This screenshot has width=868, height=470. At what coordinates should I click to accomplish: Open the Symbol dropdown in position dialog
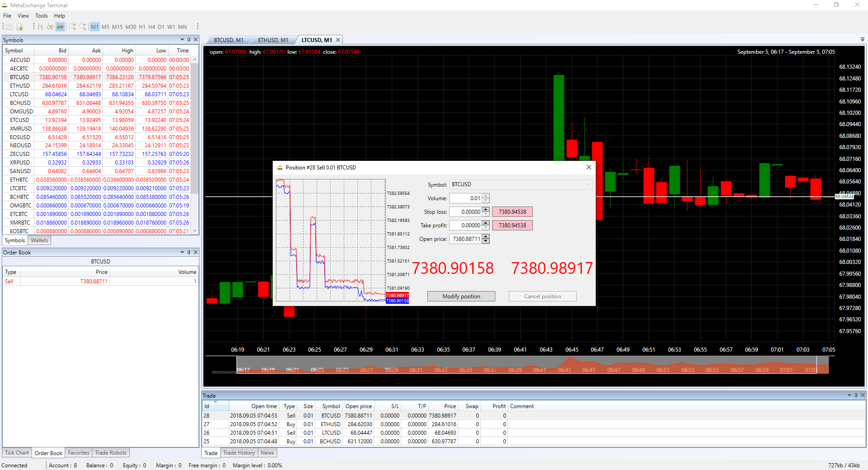pos(588,184)
